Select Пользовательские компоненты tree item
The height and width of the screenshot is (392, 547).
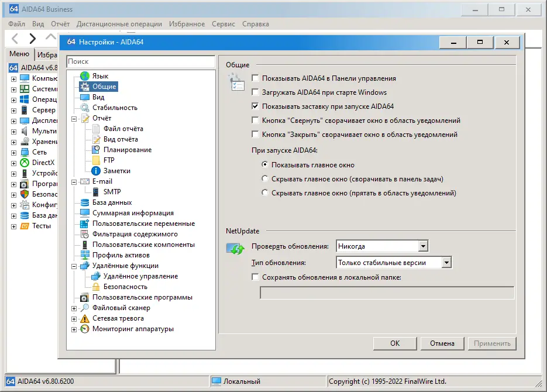(143, 245)
